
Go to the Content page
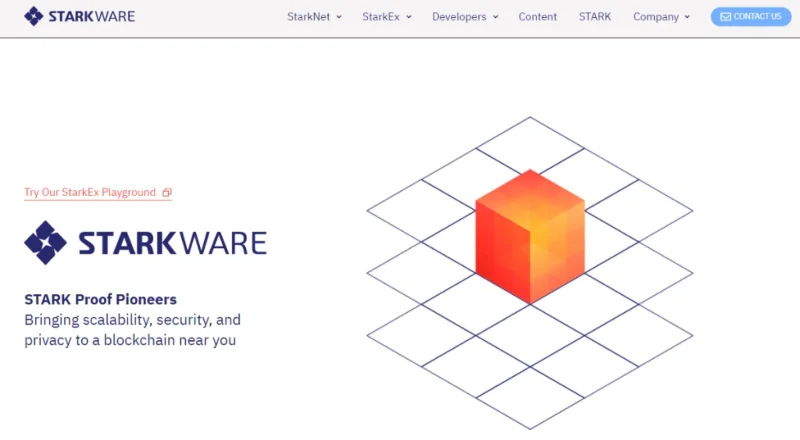[538, 17]
